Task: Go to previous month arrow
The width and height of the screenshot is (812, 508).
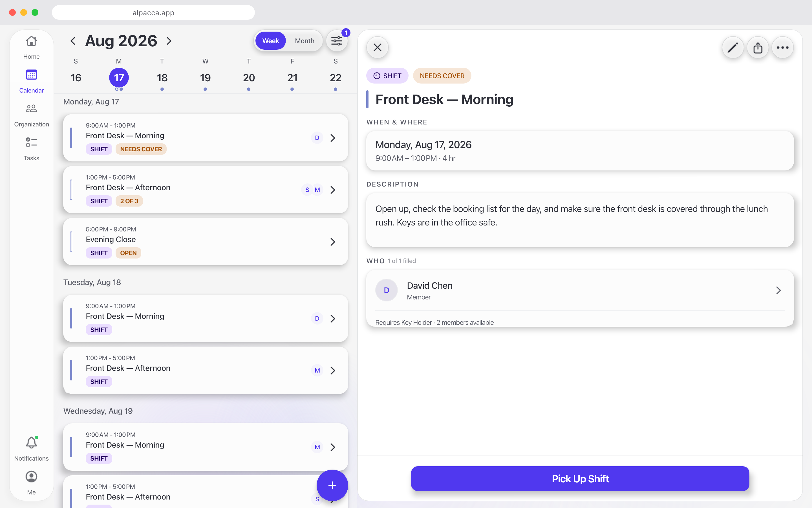Action: point(73,41)
